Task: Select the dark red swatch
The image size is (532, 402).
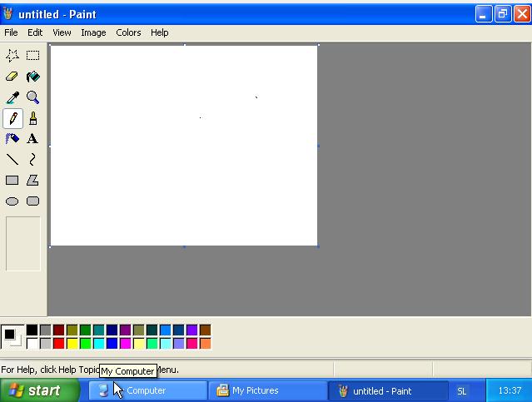Action: click(59, 330)
